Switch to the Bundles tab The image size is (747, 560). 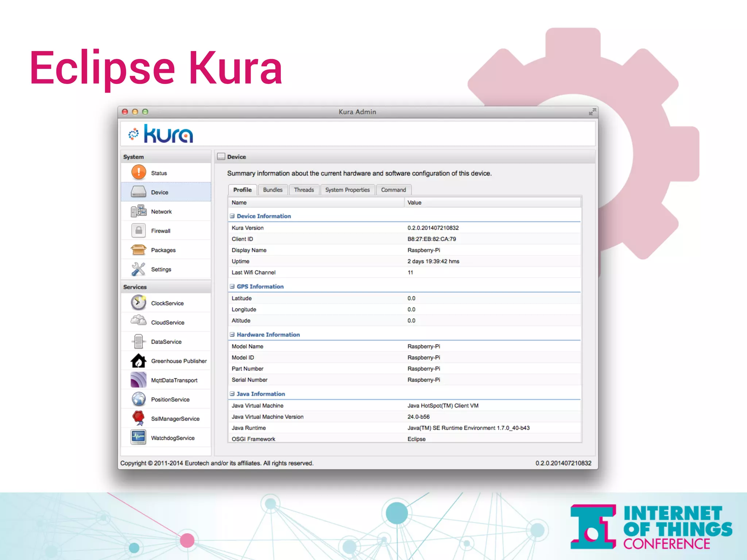273,190
